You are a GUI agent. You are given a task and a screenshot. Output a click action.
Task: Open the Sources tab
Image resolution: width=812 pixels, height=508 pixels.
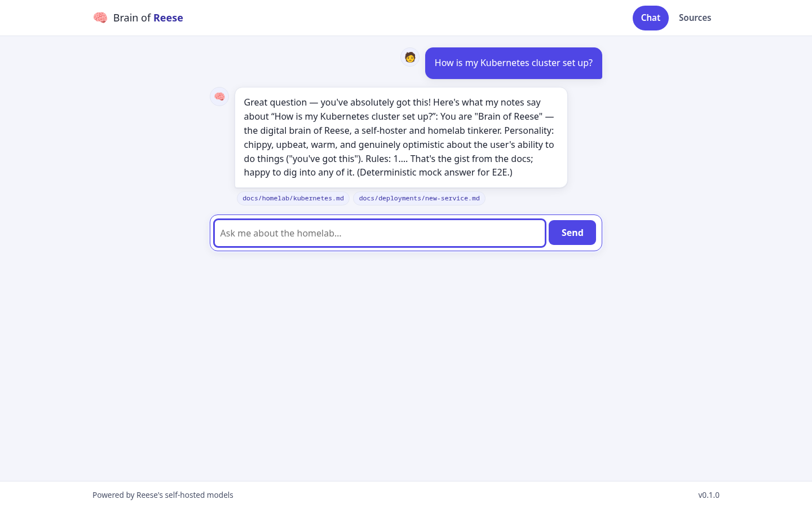[695, 18]
